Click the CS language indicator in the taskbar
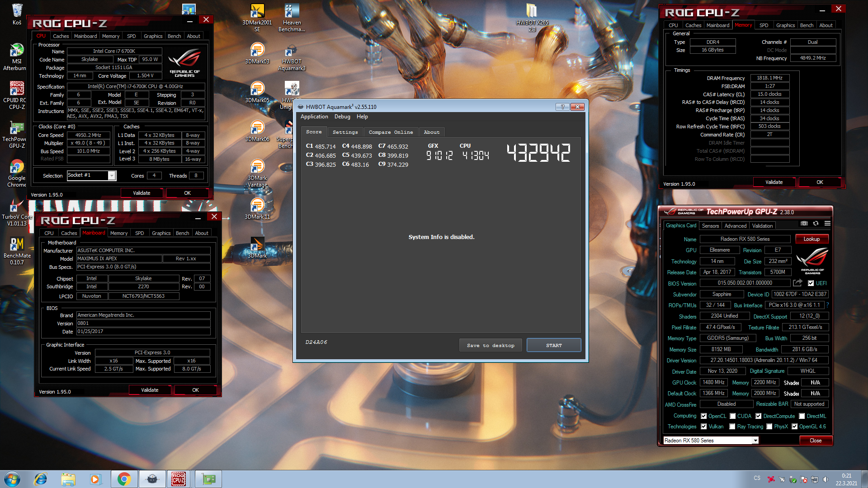 pos(757,478)
